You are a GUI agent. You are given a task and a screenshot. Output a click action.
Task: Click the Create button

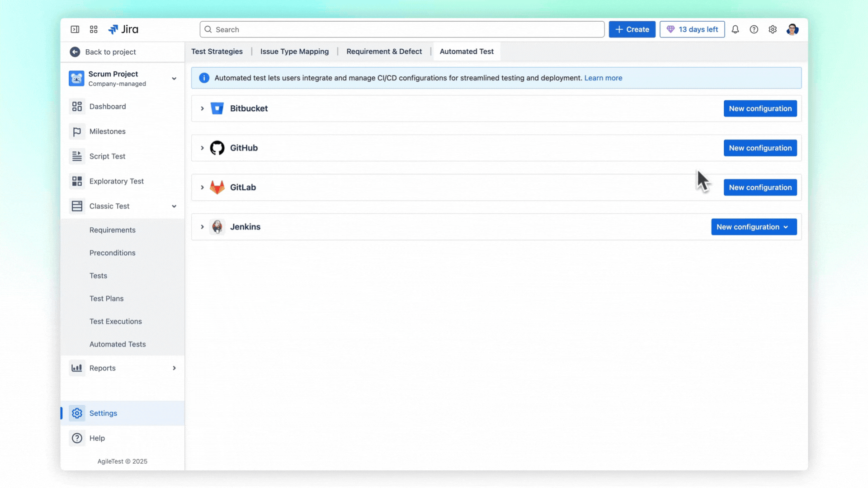pyautogui.click(x=632, y=29)
